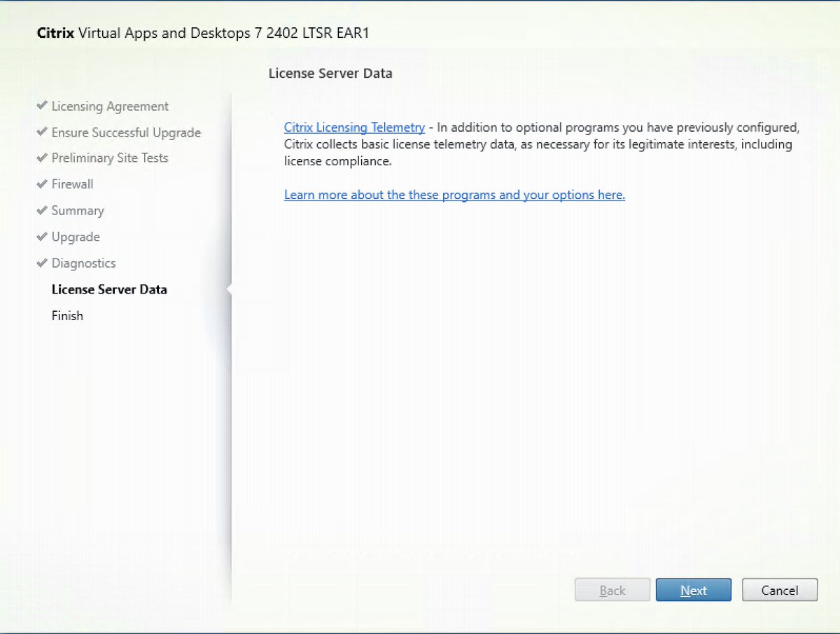Select the highlighted License Server Data step
The width and height of the screenshot is (840, 634).
(x=109, y=289)
